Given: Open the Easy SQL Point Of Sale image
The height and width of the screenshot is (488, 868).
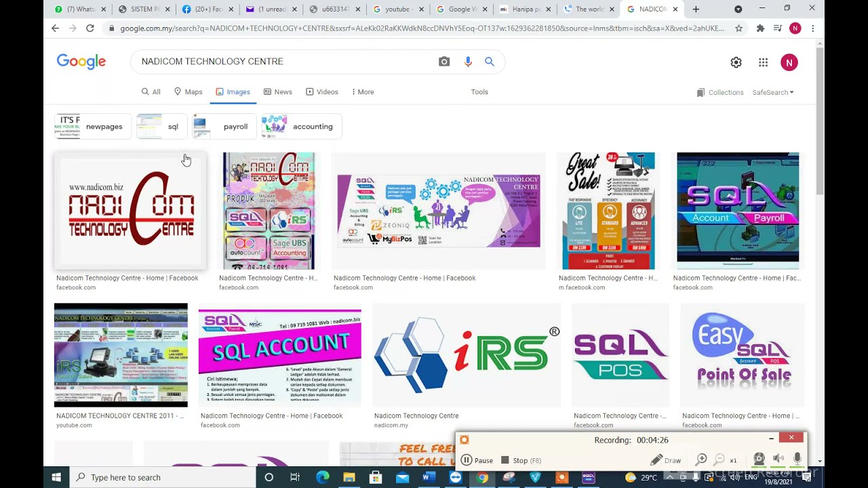Looking at the screenshot, I should pos(743,355).
